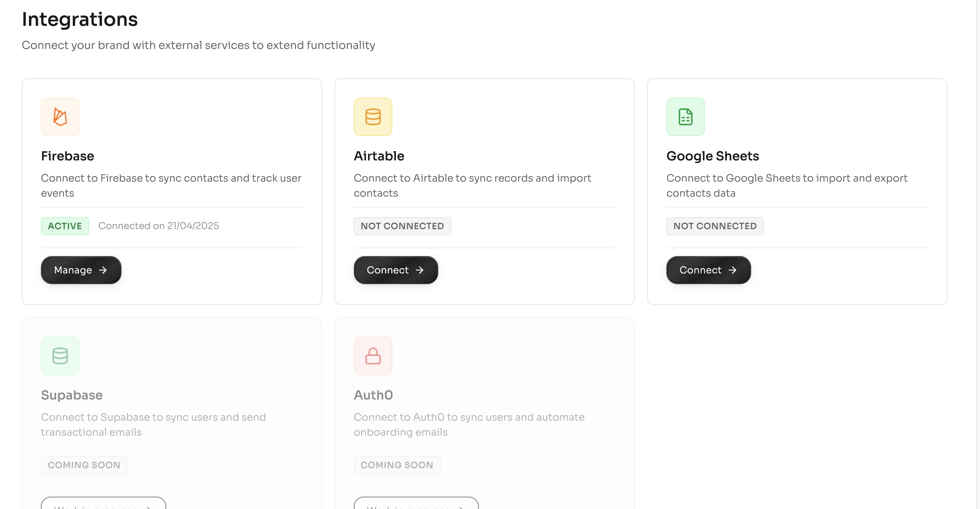Open Manage for the Firebase integration

coord(81,270)
